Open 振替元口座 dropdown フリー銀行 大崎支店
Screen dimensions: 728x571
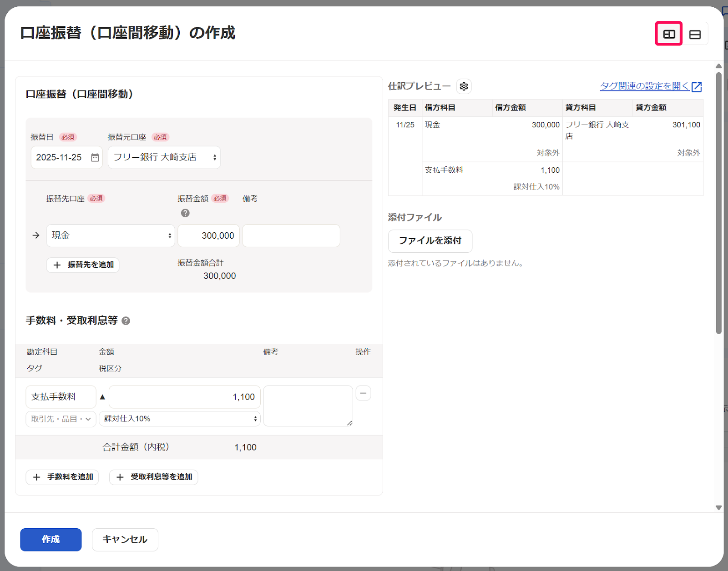tap(164, 157)
